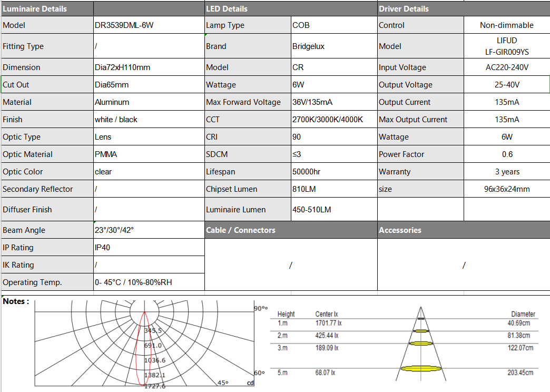Select the 122.07cm diameter value
Image resolution: width=550 pixels, height=392 pixels.
point(520,348)
